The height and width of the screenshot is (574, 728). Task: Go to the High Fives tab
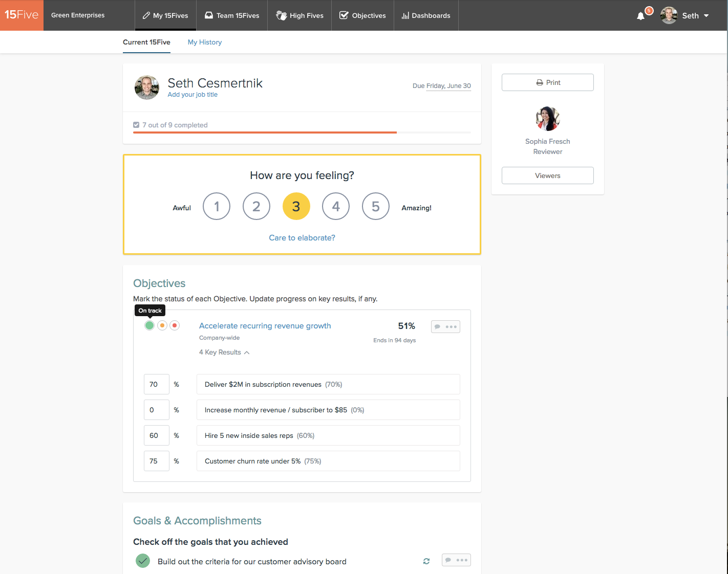point(299,15)
